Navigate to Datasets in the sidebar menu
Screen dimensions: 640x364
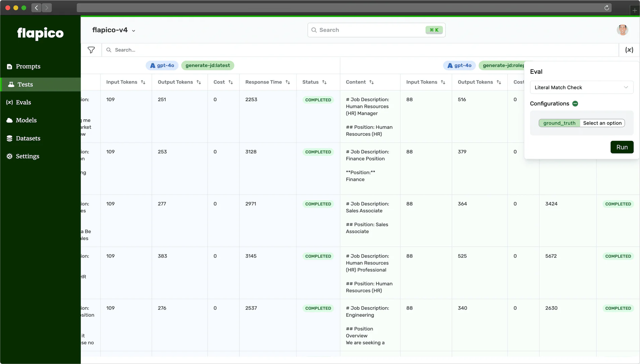click(28, 138)
